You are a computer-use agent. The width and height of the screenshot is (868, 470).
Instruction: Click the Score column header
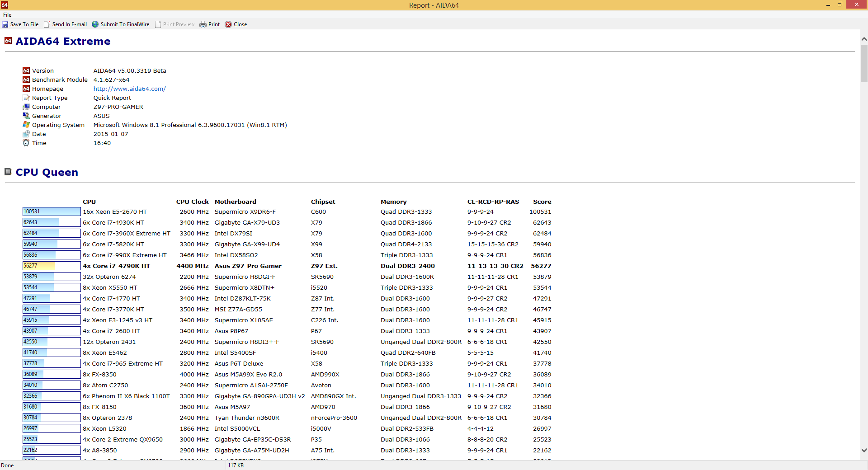tap(542, 202)
